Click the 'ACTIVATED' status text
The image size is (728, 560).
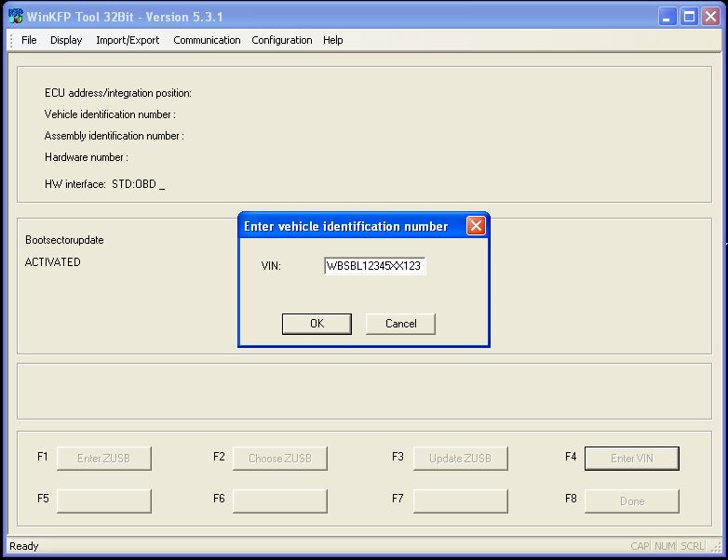52,262
